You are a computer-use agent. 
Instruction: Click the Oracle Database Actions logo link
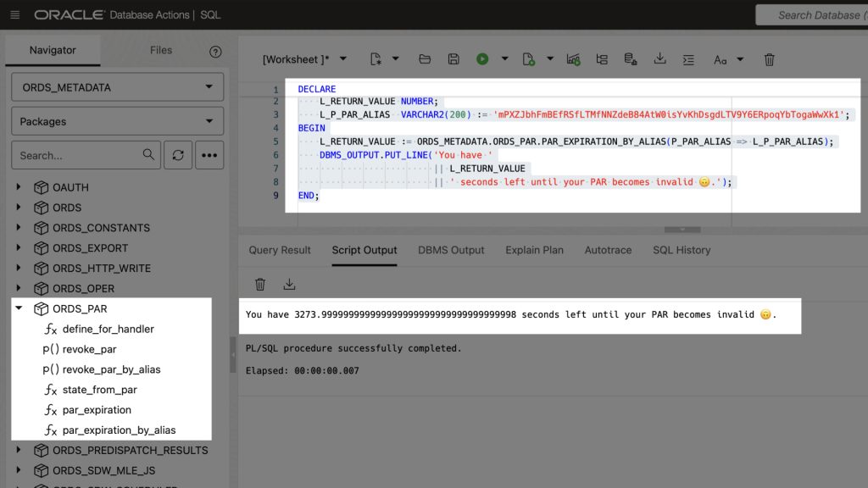[111, 15]
